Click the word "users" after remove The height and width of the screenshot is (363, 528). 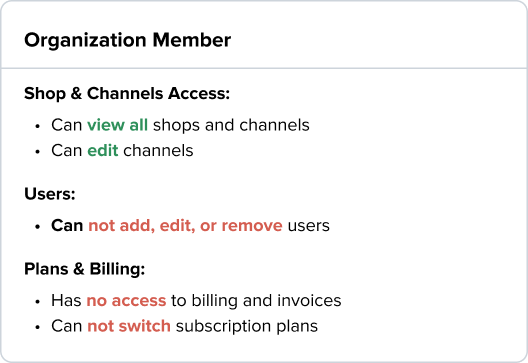tap(308, 225)
